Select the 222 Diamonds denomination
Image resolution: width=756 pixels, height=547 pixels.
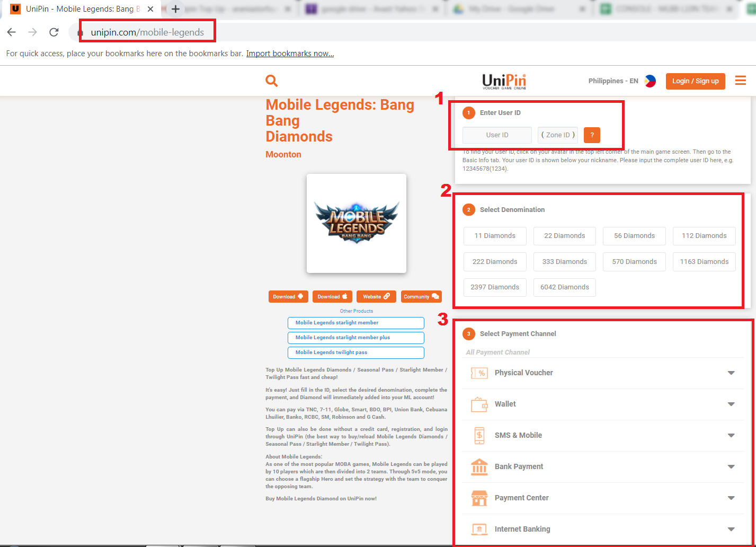(495, 262)
